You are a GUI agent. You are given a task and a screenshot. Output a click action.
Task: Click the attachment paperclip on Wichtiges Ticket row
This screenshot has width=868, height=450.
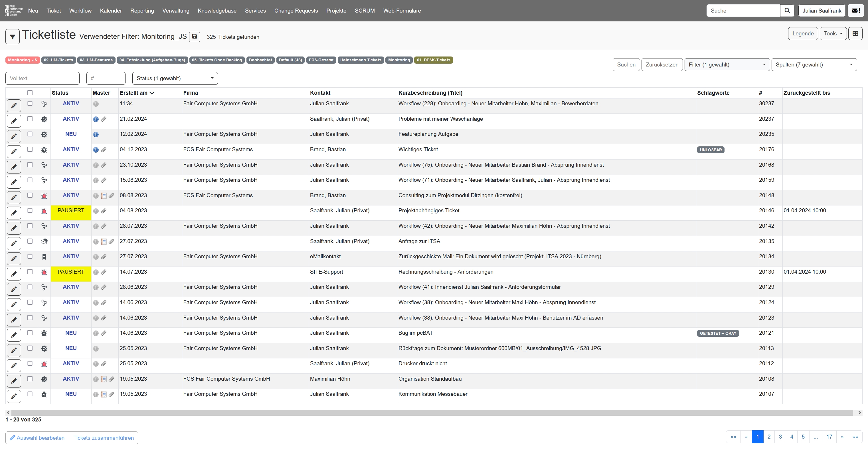104,150
